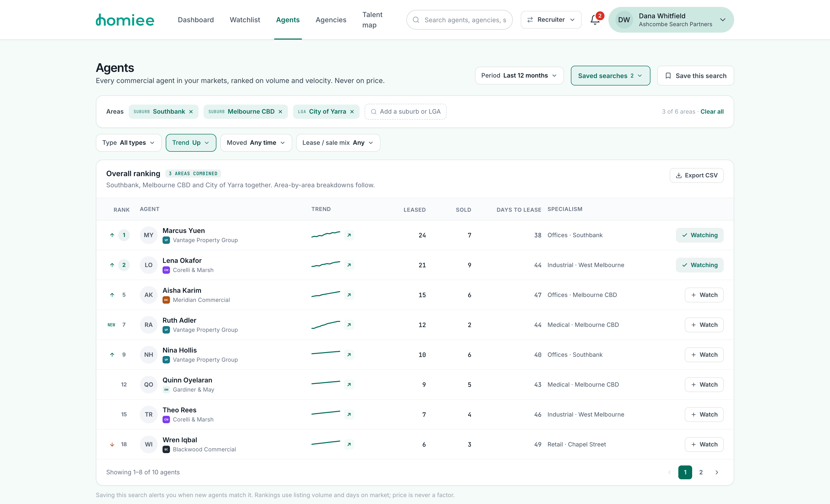The width and height of the screenshot is (830, 504).
Task: Click the Gardiner & May agency badge
Action: pos(166,390)
